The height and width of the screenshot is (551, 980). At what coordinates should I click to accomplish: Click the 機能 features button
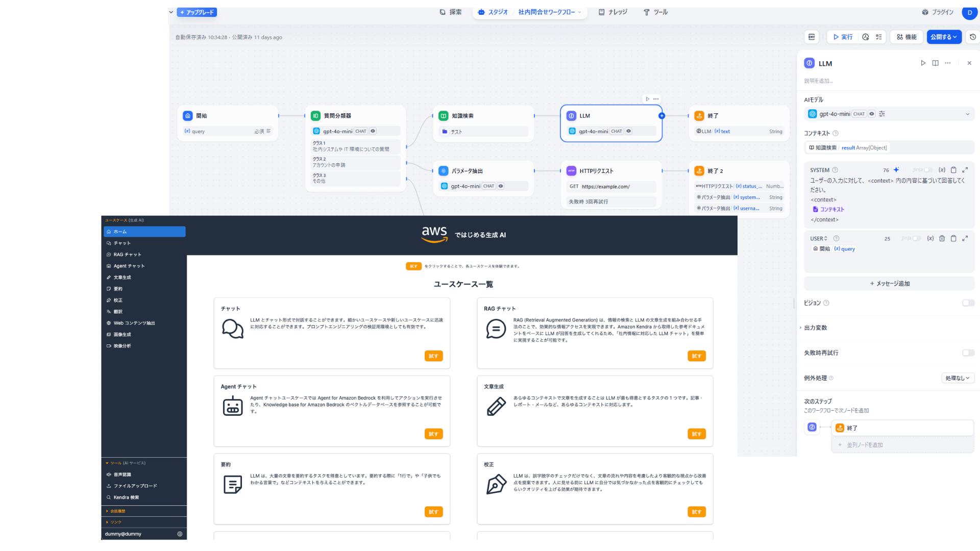(x=906, y=37)
